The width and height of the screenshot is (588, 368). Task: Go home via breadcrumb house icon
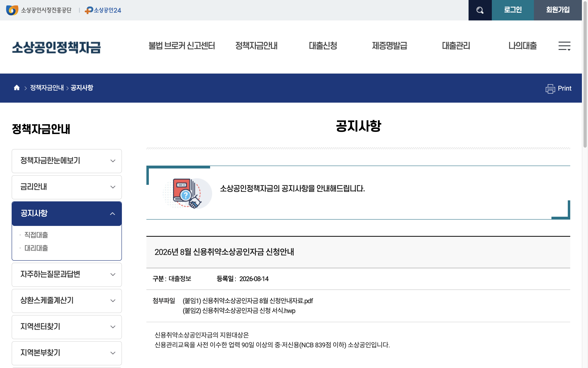[17, 88]
